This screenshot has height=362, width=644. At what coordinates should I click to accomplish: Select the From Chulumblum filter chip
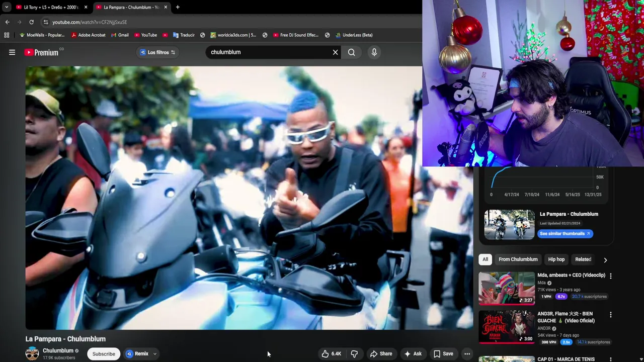coord(518,259)
